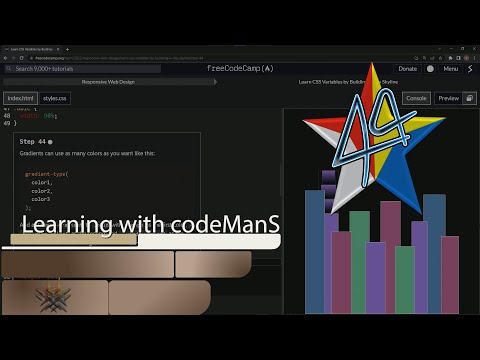Open the browser three-dot menu
This screenshot has height=360, width=480.
pyautogui.click(x=474, y=58)
